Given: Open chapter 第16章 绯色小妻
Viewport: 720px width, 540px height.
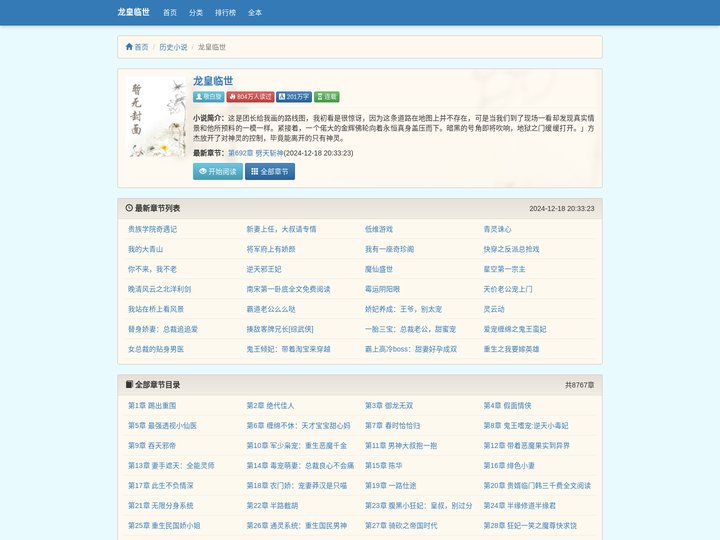Looking at the screenshot, I should [x=509, y=466].
